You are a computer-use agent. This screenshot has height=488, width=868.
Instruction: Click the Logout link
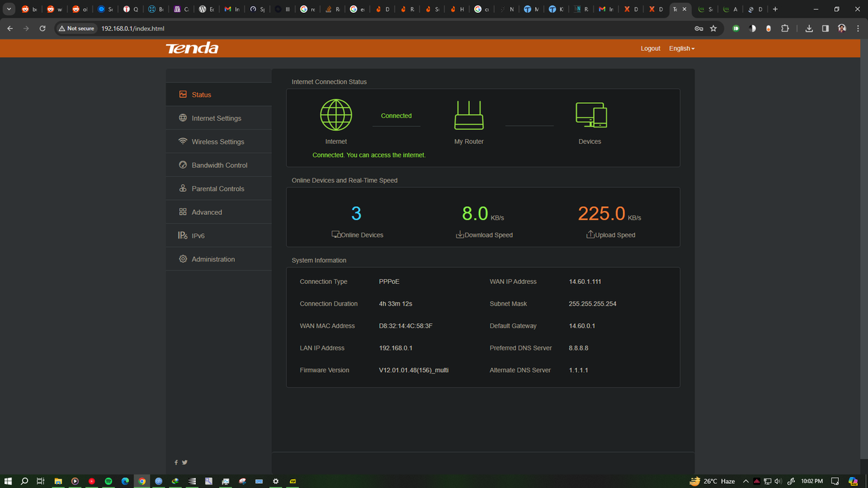coord(650,49)
